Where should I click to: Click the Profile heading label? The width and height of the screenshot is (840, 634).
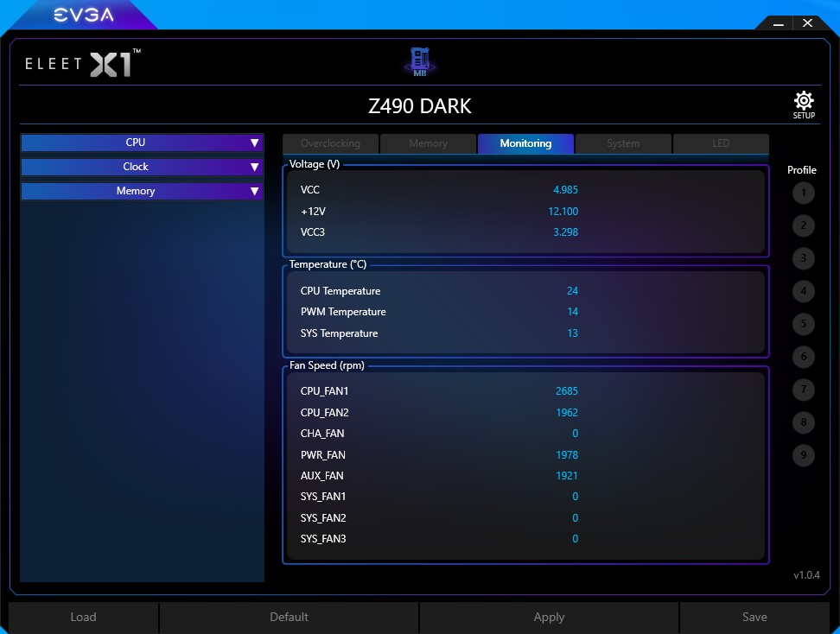pos(801,170)
